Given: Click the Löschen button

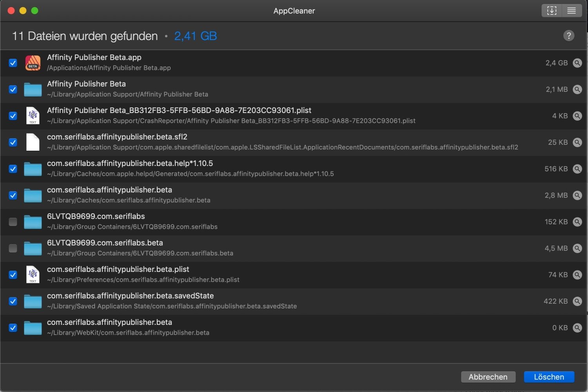Looking at the screenshot, I should click(549, 377).
